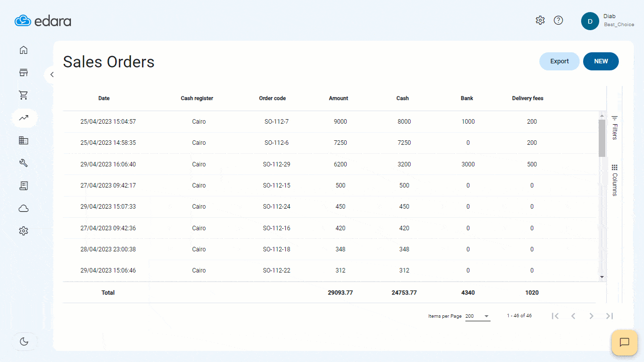Click bank value 3000
The image size is (644, 362).
coord(468,164)
